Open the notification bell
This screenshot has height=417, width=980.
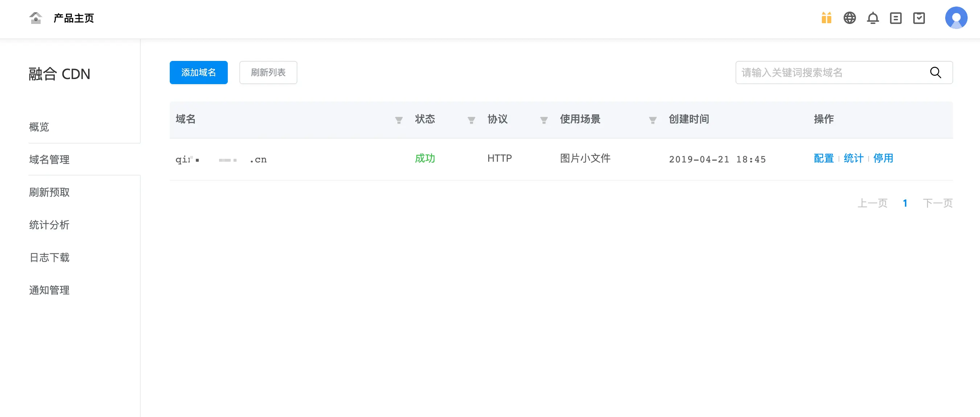(873, 18)
